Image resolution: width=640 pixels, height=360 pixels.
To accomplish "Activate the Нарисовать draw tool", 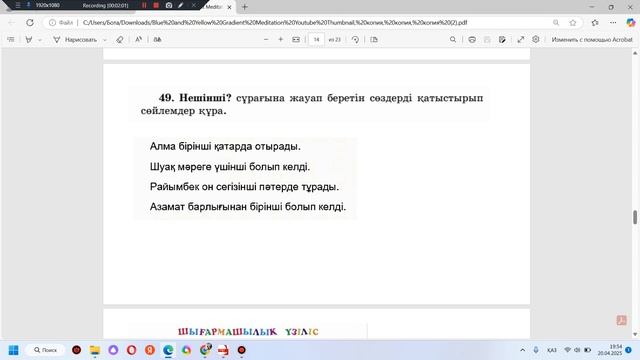I will pyautogui.click(x=75, y=40).
